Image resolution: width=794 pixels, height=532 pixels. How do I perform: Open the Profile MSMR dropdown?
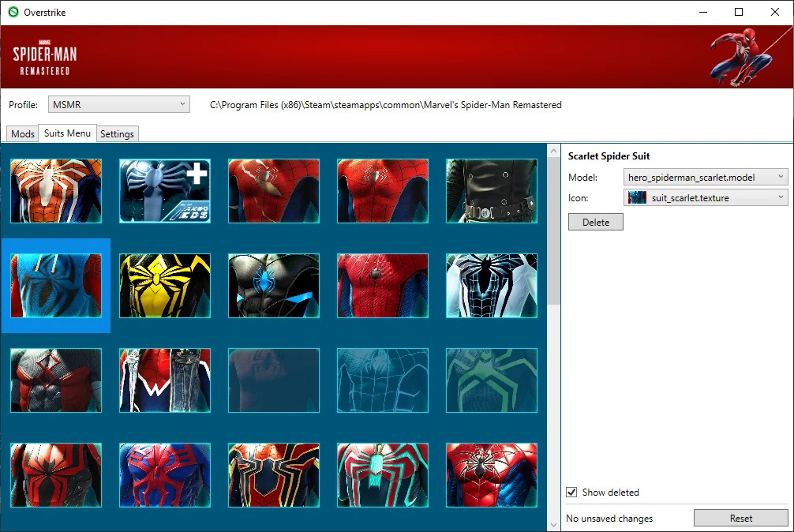tap(119, 104)
